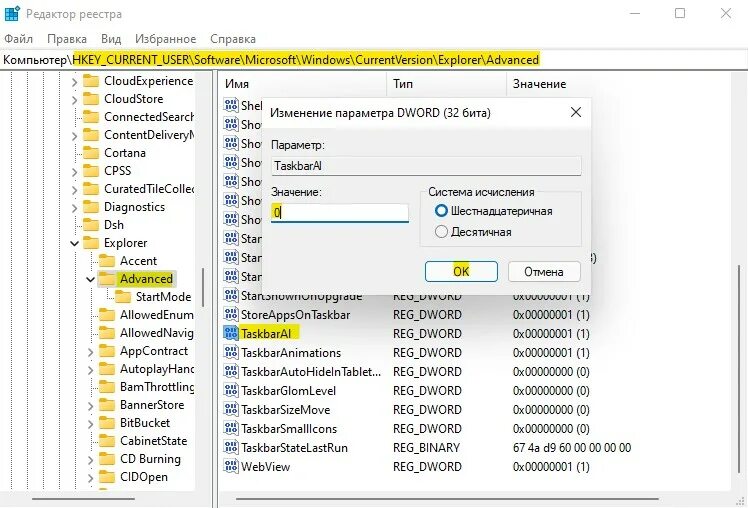Click the Отмена button

(x=544, y=271)
